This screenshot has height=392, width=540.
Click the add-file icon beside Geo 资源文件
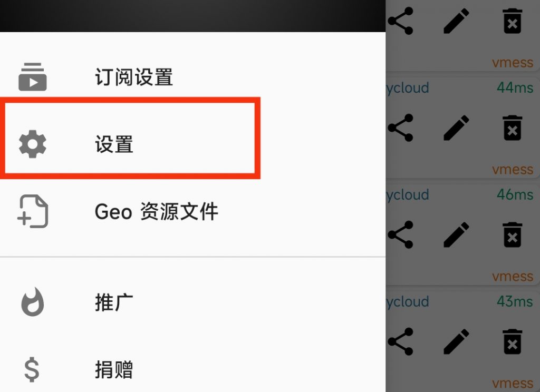[32, 211]
